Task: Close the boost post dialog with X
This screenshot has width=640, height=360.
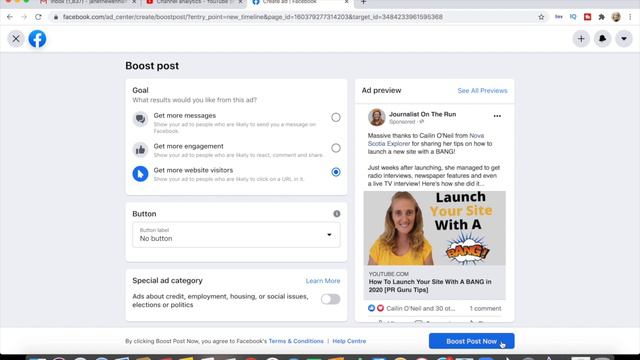Action: coord(16,39)
